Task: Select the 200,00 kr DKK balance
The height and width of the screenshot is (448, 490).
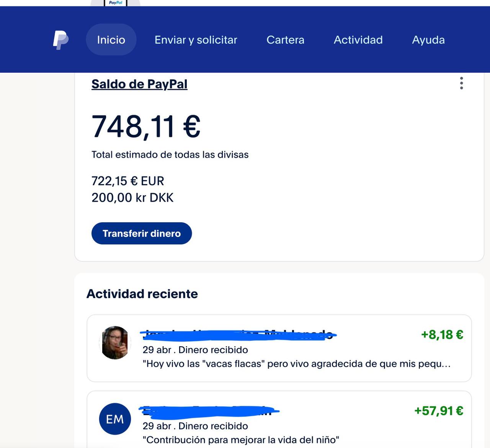Action: point(132,198)
